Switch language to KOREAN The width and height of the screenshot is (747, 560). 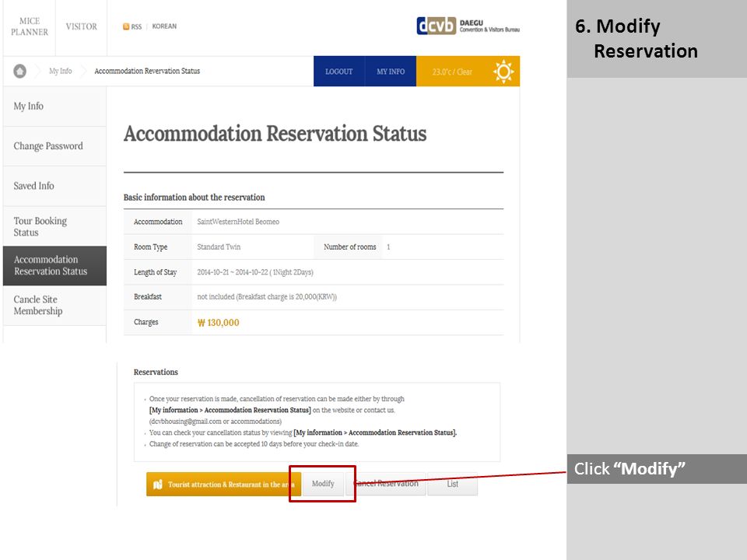(x=164, y=26)
